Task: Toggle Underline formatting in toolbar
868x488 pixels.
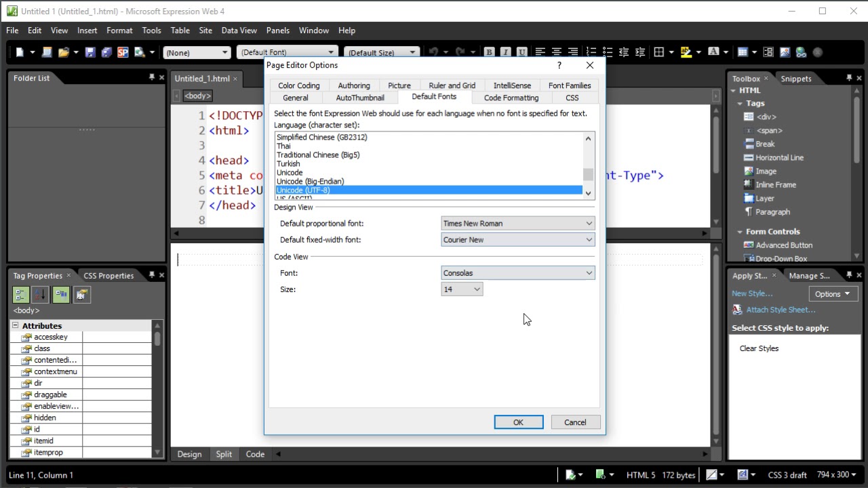Action: pyautogui.click(x=522, y=52)
